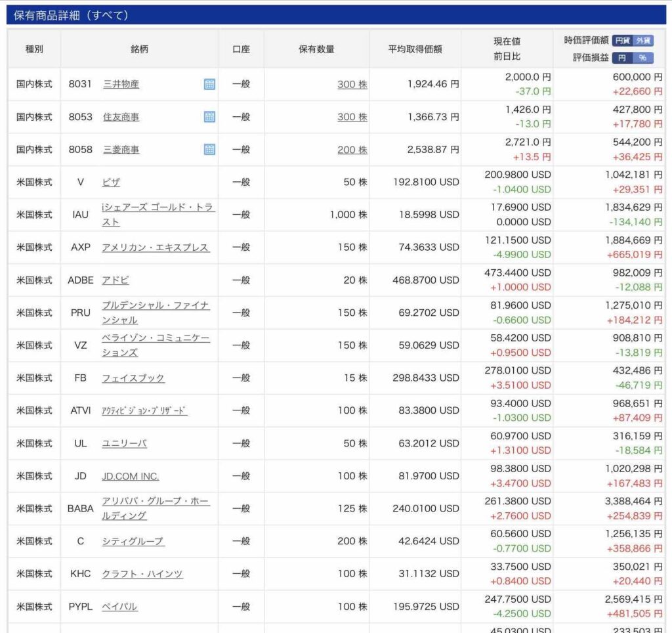Open the 住友商事 stock link
The image size is (672, 633).
(x=121, y=117)
